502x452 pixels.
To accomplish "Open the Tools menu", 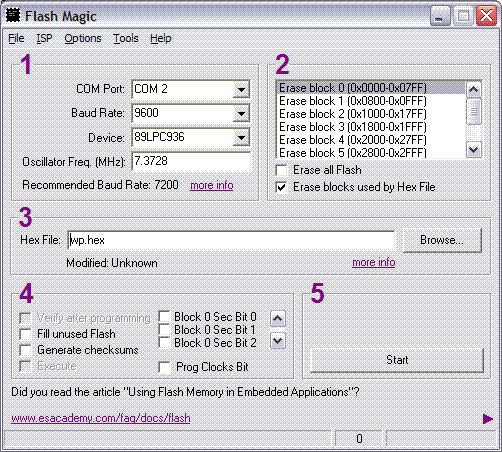I will tap(126, 38).
